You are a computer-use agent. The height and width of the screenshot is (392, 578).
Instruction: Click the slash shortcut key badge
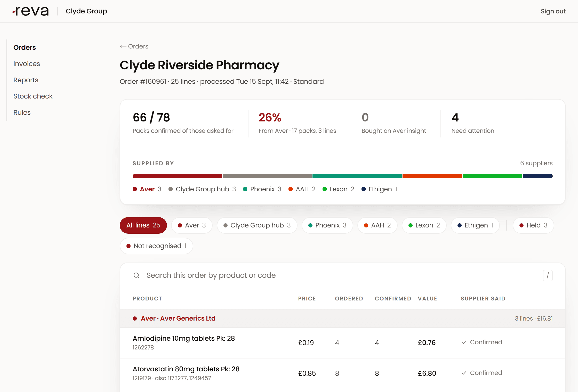tap(548, 275)
